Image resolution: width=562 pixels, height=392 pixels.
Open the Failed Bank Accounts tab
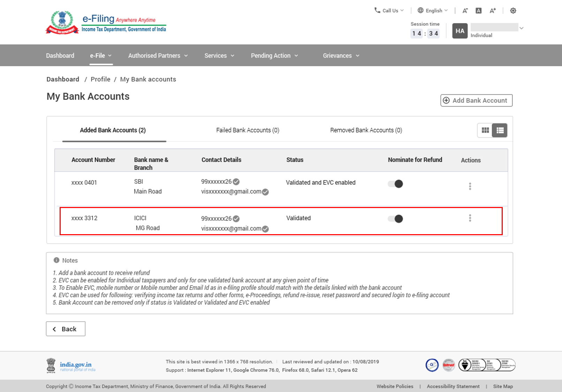[248, 130]
